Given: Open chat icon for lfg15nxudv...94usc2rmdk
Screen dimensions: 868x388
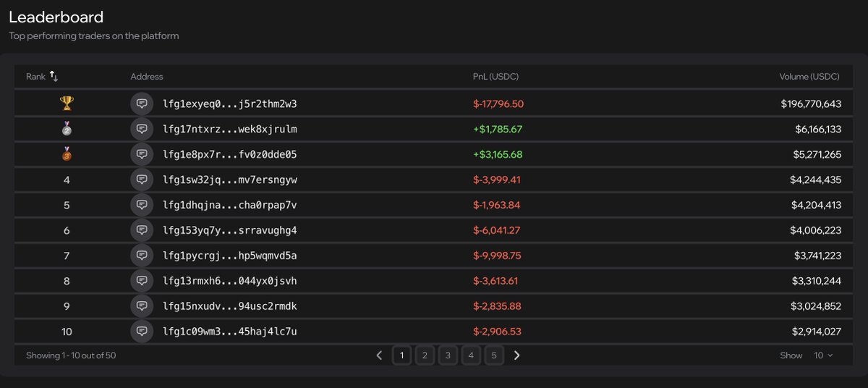Looking at the screenshot, I should click(x=142, y=306).
